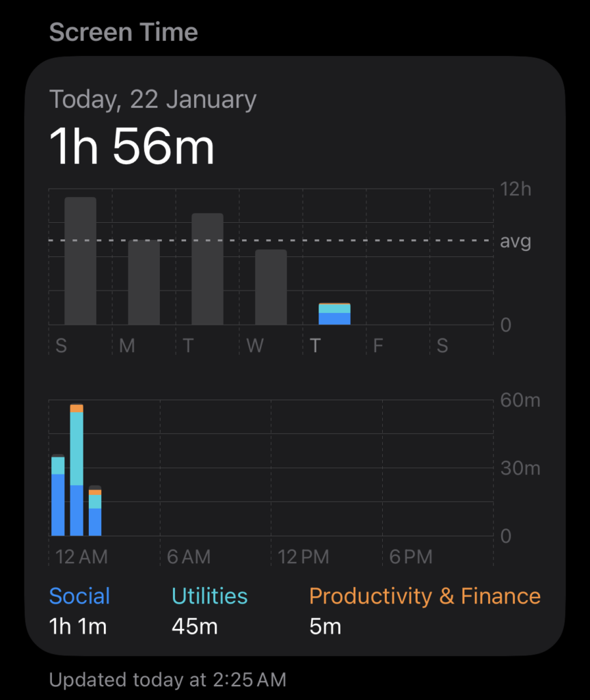The image size is (590, 700).
Task: Tap Thursday's colored usage bar
Action: coord(334,314)
